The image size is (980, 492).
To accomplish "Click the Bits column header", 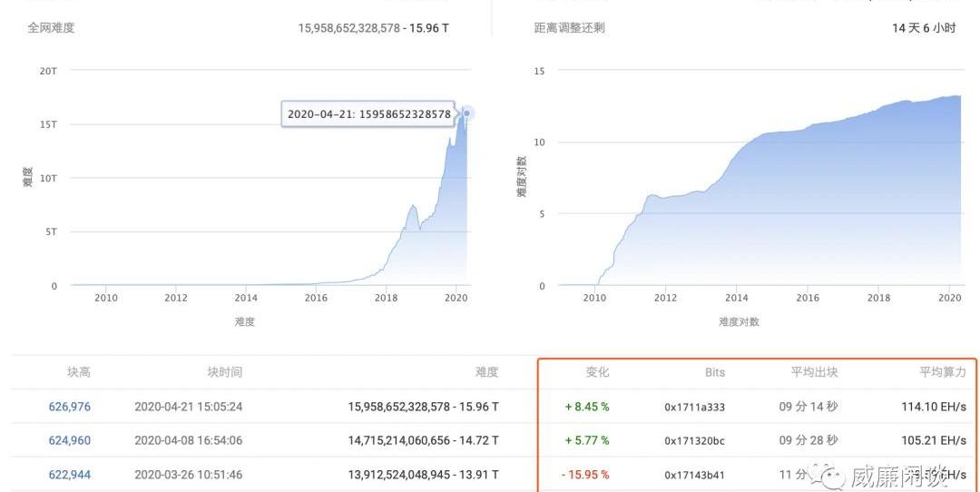I will pos(714,372).
